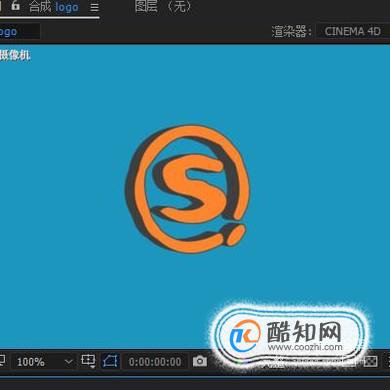This screenshot has width=390, height=390.
Task: Take a snapshot with the camera icon
Action: [200, 361]
